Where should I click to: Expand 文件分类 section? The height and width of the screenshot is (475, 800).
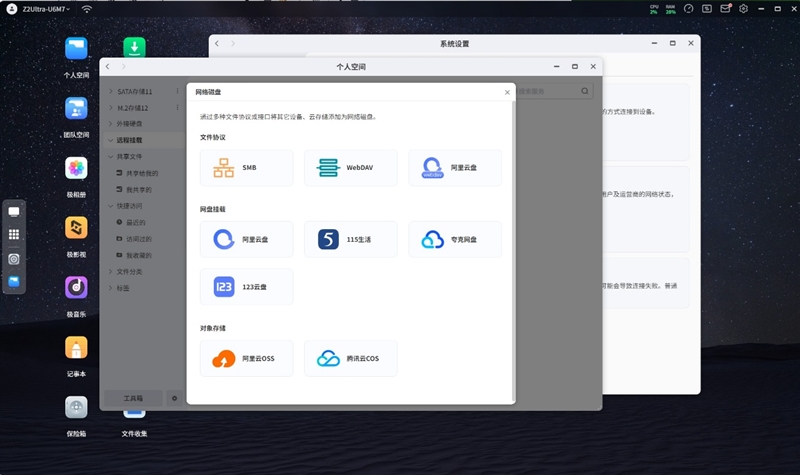coord(111,271)
